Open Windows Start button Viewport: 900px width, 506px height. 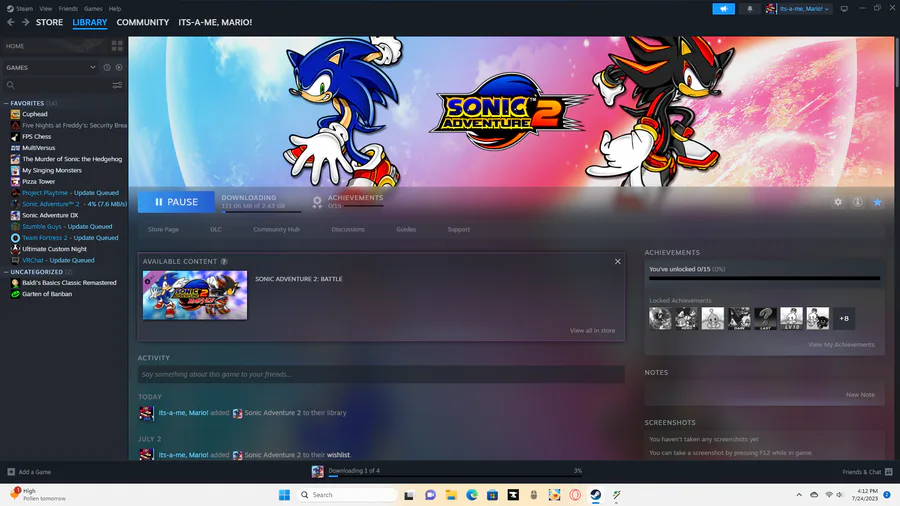tap(284, 495)
